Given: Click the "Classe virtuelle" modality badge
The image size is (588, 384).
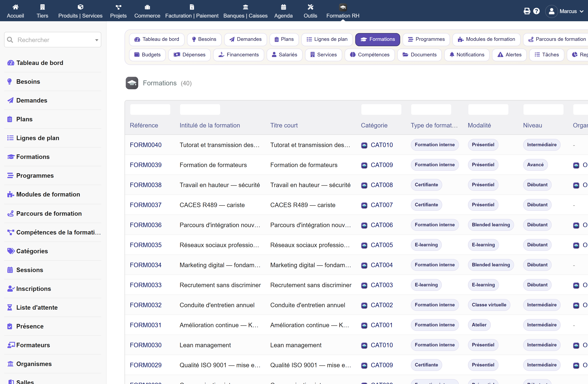Looking at the screenshot, I should pyautogui.click(x=489, y=305).
